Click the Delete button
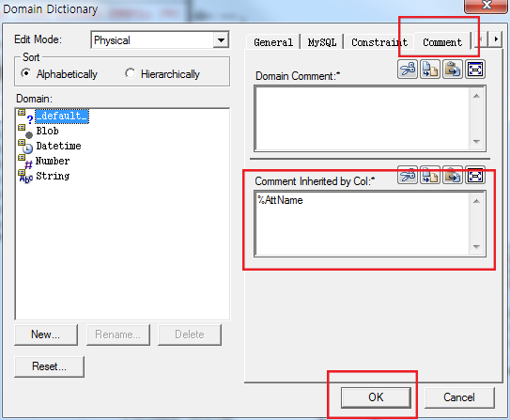The image size is (510, 420). point(190,334)
